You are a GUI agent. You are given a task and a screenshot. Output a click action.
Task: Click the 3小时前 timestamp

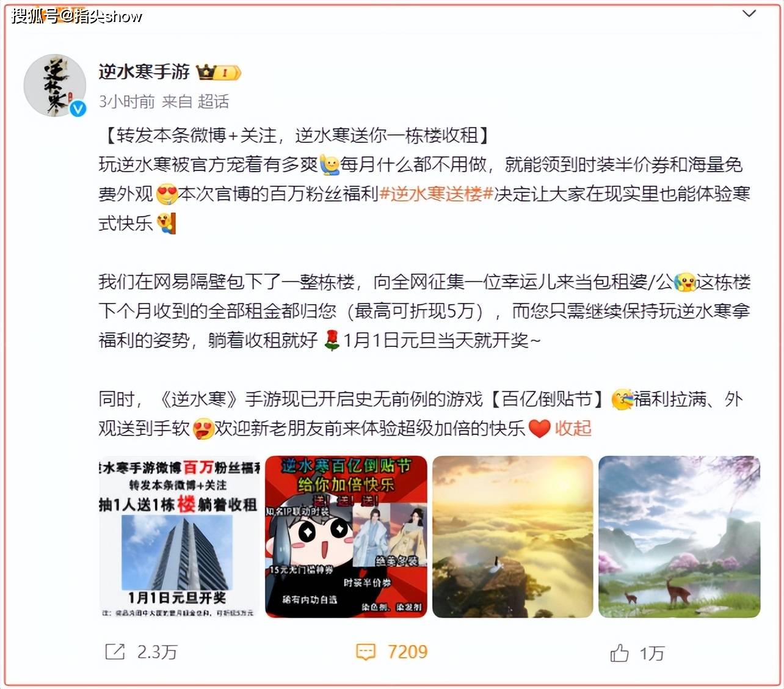127,101
